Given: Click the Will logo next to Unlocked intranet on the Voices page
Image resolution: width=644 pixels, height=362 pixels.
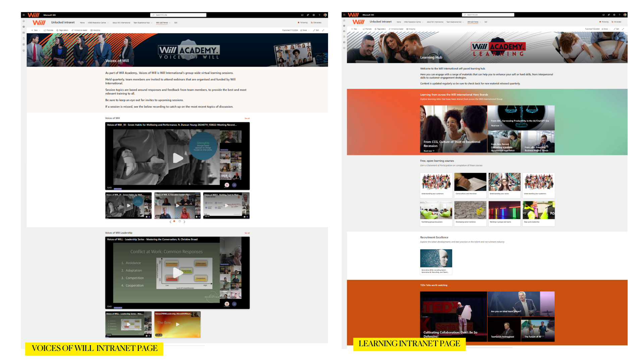Looking at the screenshot, I should click(39, 22).
